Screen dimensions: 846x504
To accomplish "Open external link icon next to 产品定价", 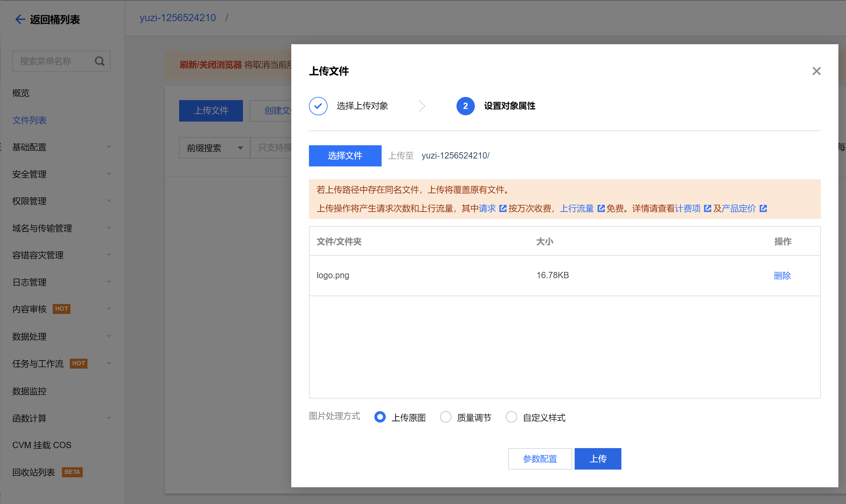I will (763, 208).
